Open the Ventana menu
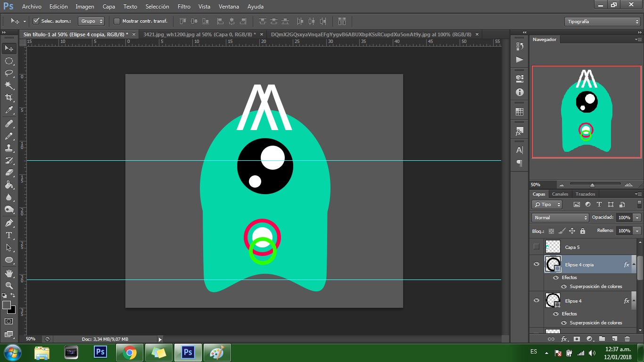Screen dimensions: 644x362 tap(229, 7)
